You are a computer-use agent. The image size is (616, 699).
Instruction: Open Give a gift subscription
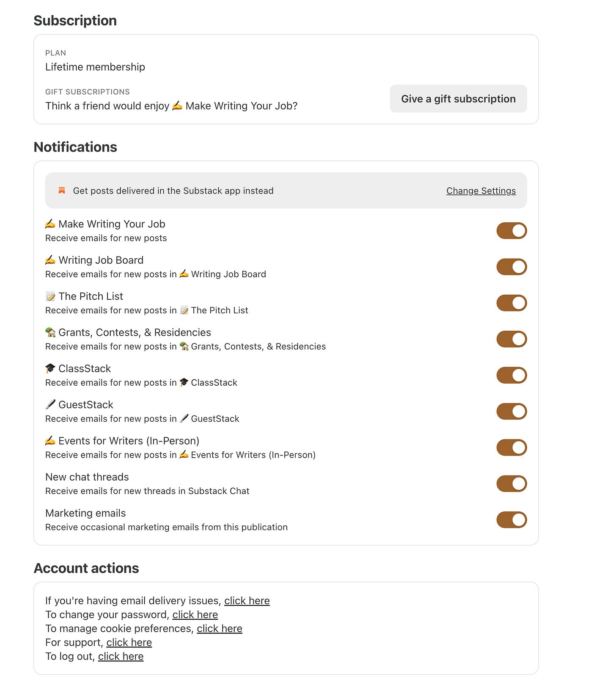458,99
